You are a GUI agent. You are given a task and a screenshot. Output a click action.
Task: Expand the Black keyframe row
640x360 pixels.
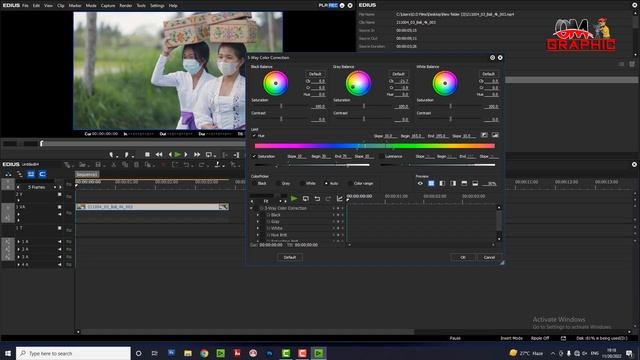coord(258,215)
